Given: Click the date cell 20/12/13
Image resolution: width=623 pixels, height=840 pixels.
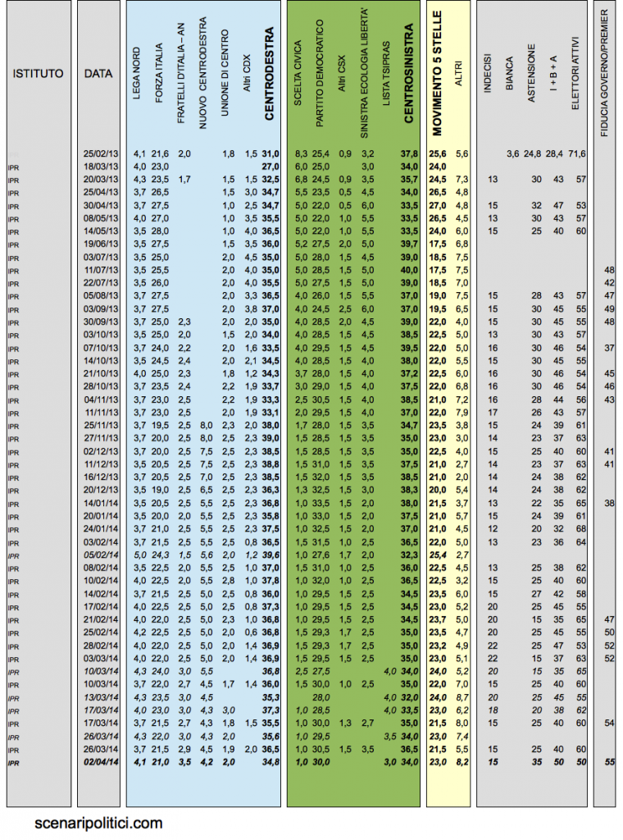Looking at the screenshot, I should pos(101,491).
